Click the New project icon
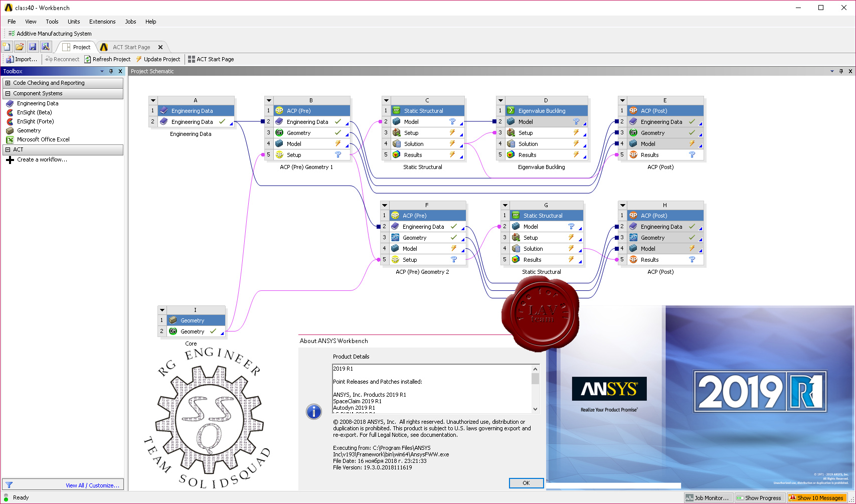The width and height of the screenshot is (856, 504). pyautogui.click(x=7, y=47)
